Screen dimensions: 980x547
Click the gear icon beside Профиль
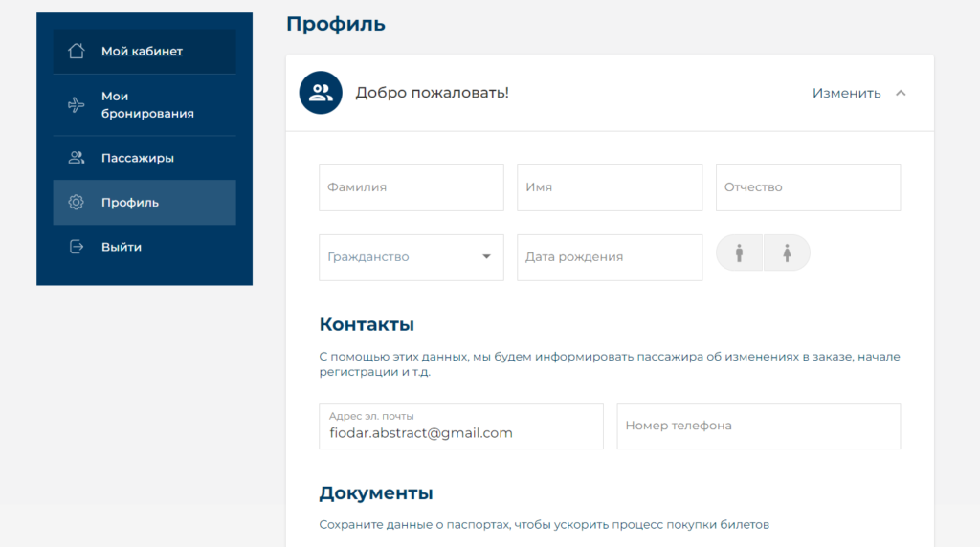77,203
